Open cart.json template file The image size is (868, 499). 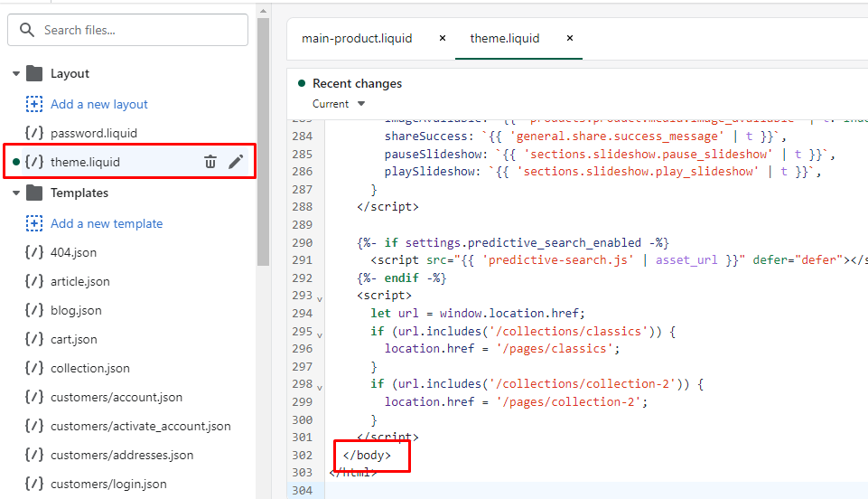click(73, 339)
